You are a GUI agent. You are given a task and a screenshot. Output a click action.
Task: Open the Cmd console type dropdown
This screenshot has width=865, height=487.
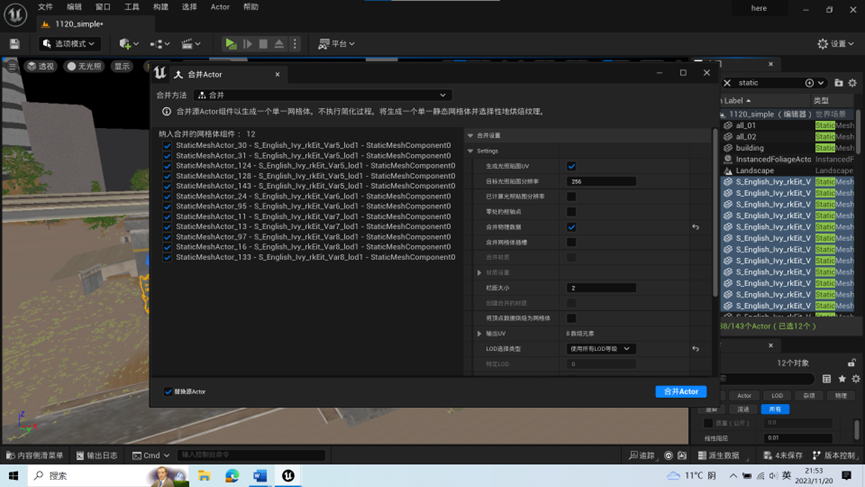coord(151,455)
